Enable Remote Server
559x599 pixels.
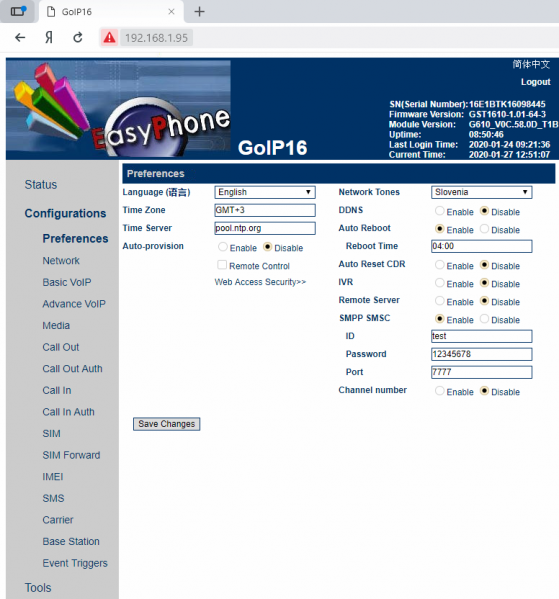pos(440,301)
